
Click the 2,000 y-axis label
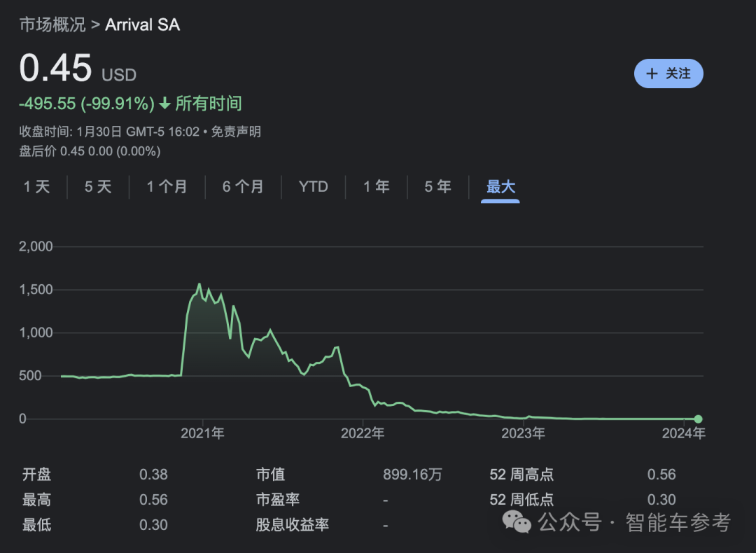[x=36, y=247]
